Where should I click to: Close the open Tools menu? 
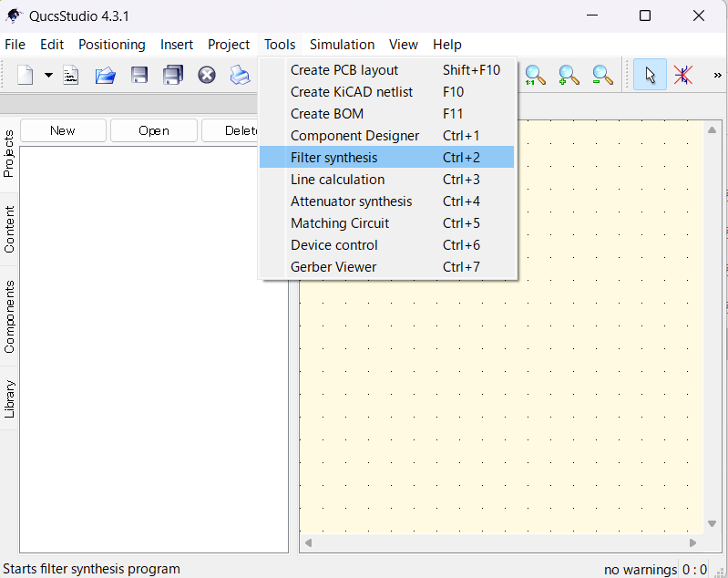tap(280, 45)
